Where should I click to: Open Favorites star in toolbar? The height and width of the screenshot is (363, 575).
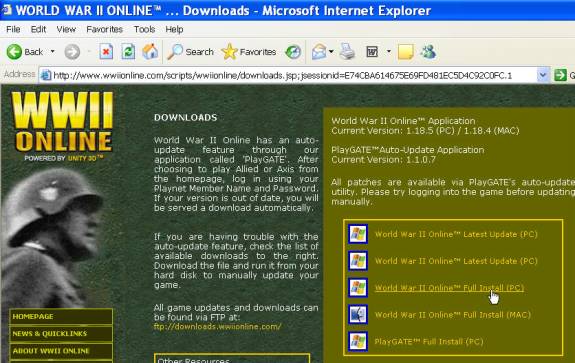pyautogui.click(x=230, y=52)
